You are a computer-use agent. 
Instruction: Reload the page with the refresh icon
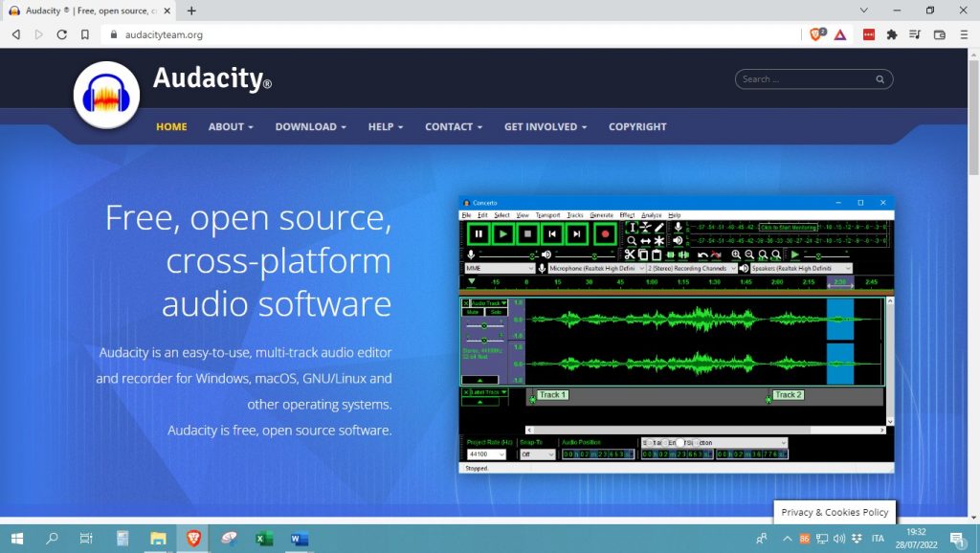pyautogui.click(x=62, y=34)
